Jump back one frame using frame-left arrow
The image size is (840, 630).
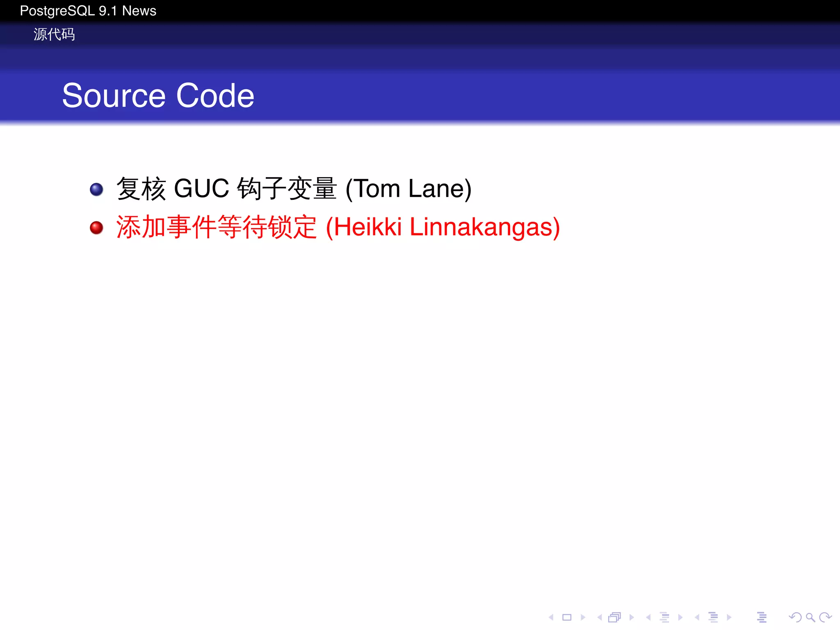tap(600, 617)
